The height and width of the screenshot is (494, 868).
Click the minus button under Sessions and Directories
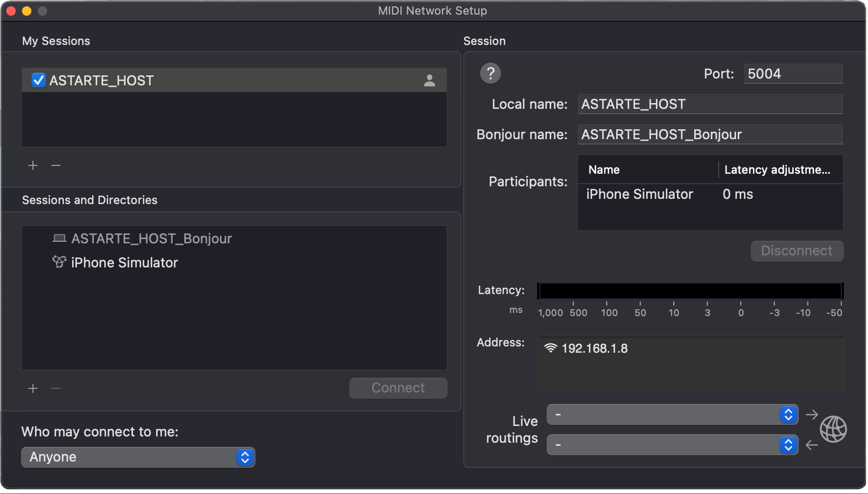point(56,388)
